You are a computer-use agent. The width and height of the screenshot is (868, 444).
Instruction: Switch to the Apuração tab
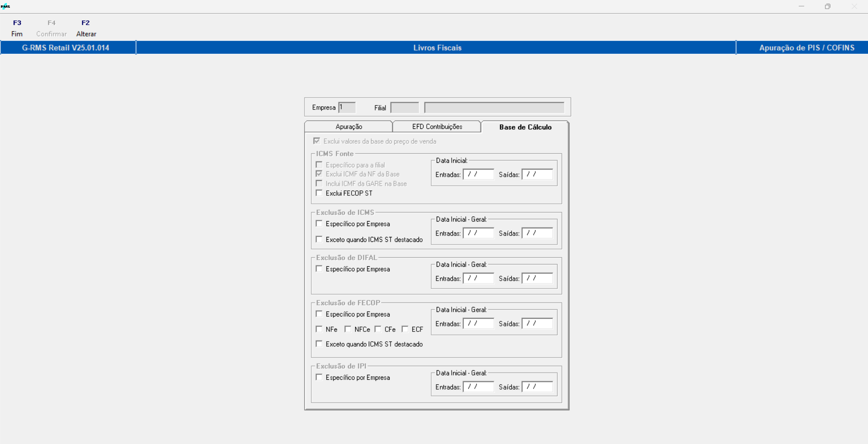(x=348, y=127)
